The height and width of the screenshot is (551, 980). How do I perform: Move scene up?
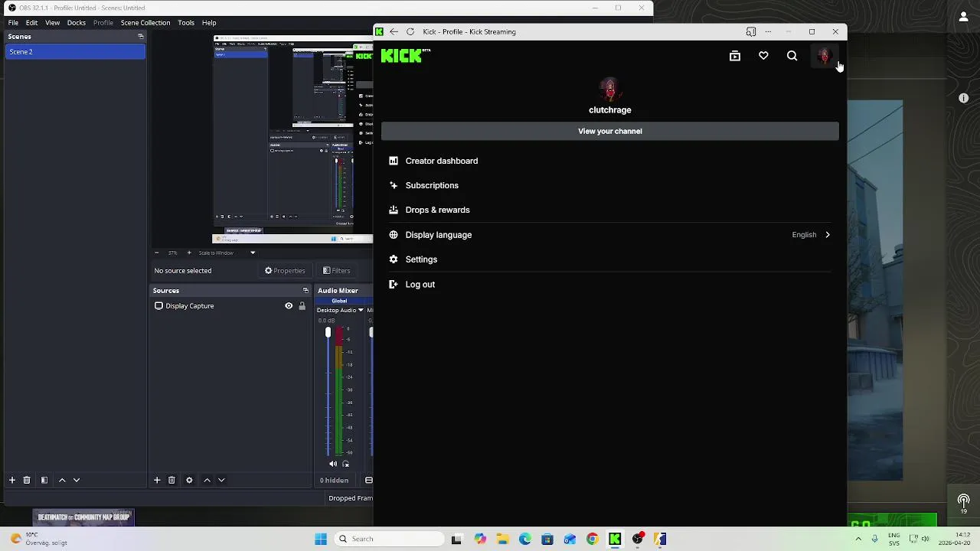pyautogui.click(x=62, y=480)
